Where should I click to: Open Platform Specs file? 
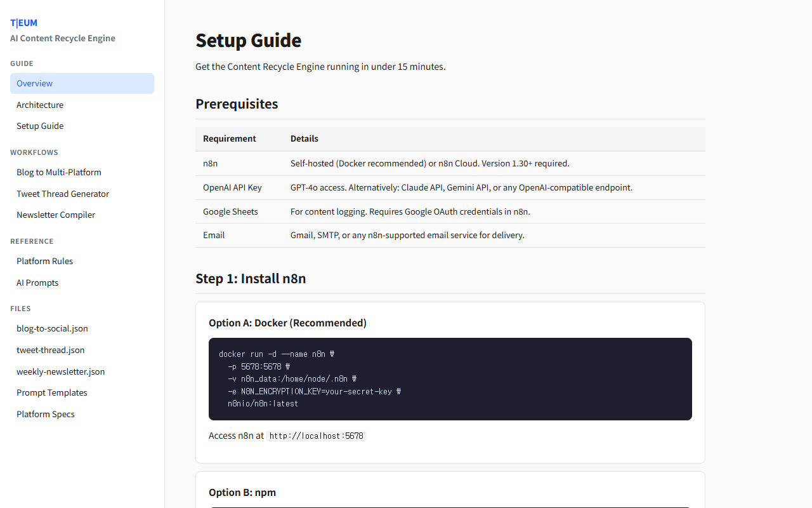pos(46,414)
